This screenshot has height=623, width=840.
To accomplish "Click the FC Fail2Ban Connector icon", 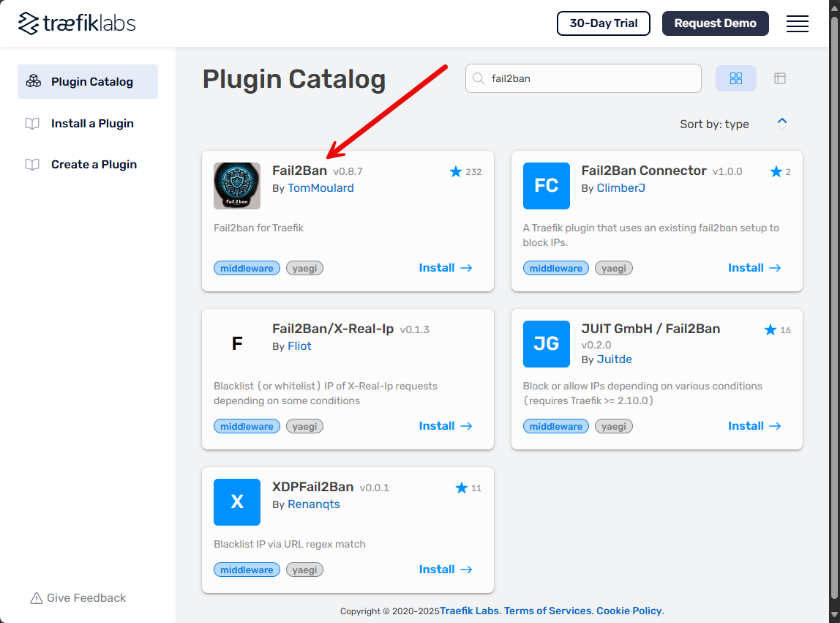I will click(x=547, y=186).
